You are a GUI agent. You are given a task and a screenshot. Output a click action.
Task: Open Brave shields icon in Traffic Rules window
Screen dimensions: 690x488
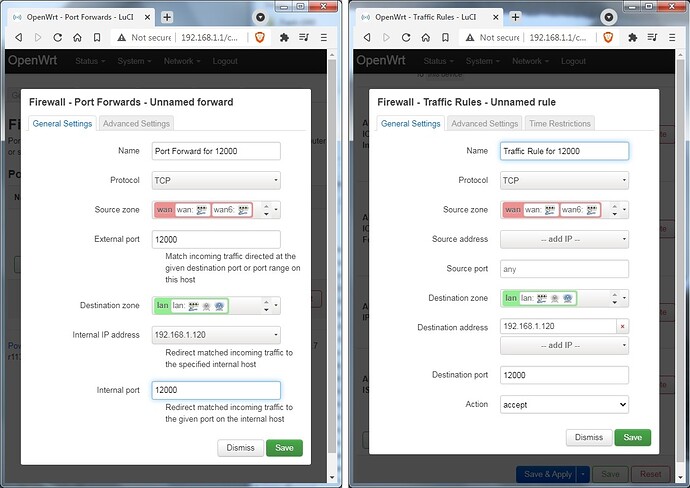[x=609, y=38]
